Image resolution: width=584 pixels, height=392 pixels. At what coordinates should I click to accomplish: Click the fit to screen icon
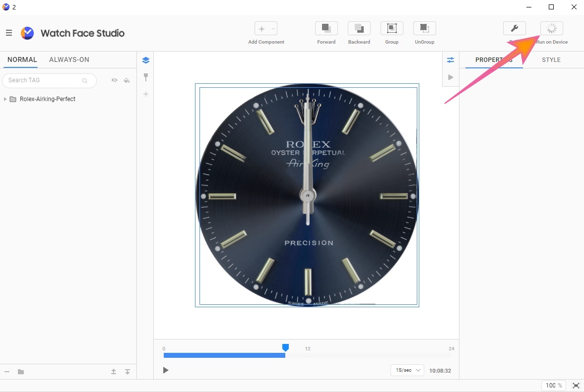tap(576, 385)
